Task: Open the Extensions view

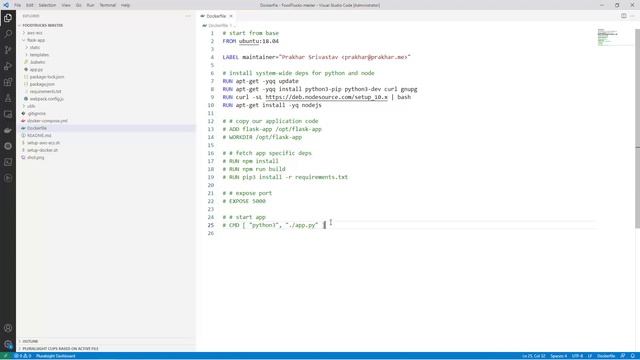Action: pyautogui.click(x=8, y=82)
